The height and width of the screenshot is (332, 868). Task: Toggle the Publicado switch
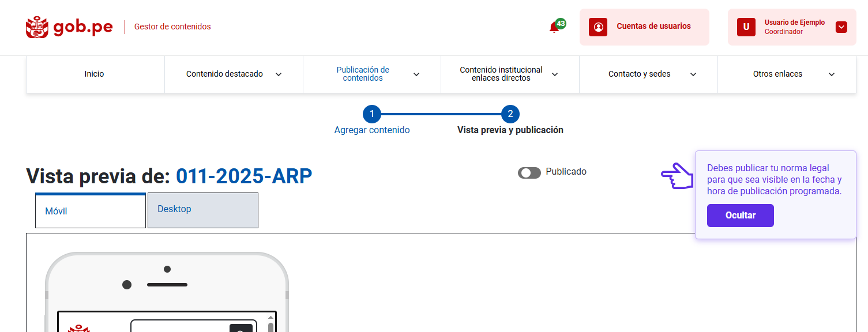529,173
